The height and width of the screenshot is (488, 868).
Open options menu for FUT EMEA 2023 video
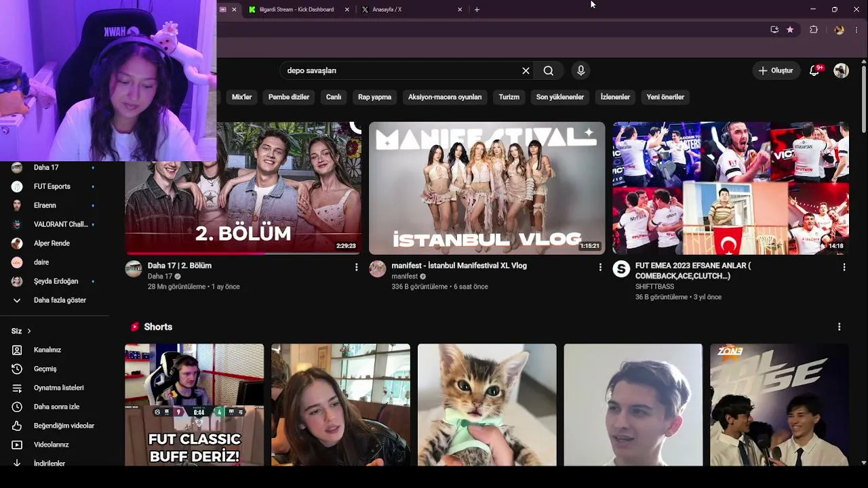point(844,267)
